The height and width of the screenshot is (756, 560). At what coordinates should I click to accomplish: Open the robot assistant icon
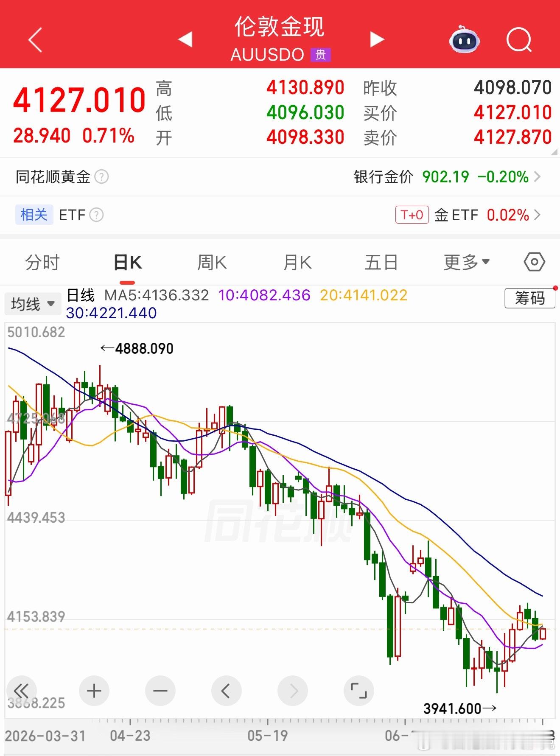point(465,39)
